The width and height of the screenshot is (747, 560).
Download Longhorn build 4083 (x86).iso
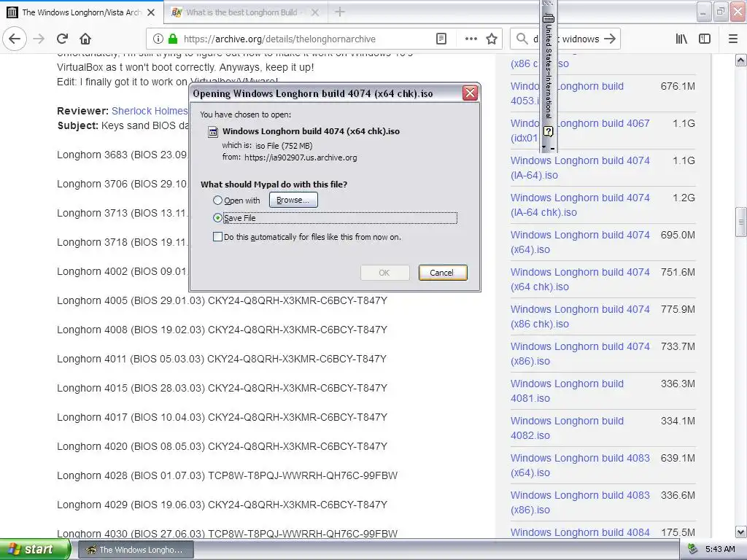tap(580, 502)
